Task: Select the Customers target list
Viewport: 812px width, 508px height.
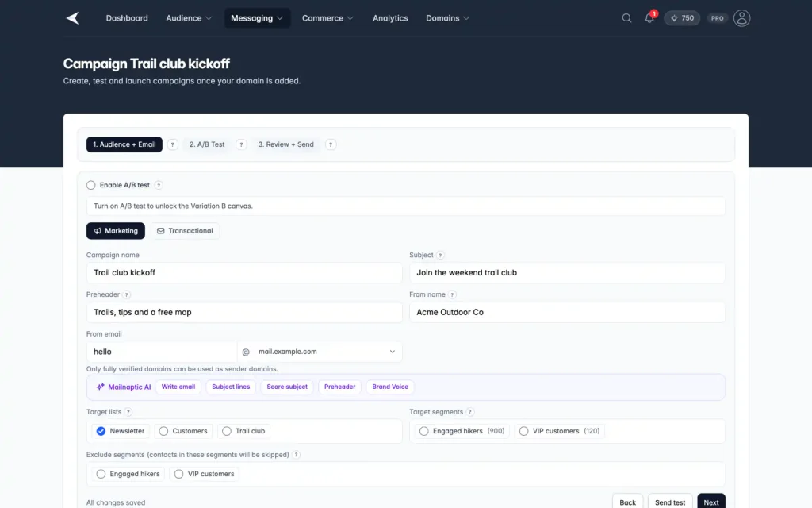Action: tap(163, 431)
